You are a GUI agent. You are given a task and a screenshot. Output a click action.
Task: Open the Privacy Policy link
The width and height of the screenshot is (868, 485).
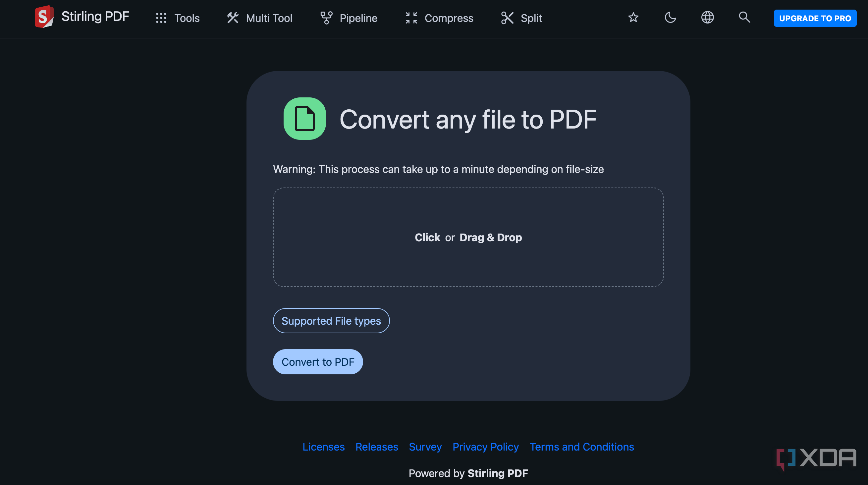pyautogui.click(x=486, y=447)
